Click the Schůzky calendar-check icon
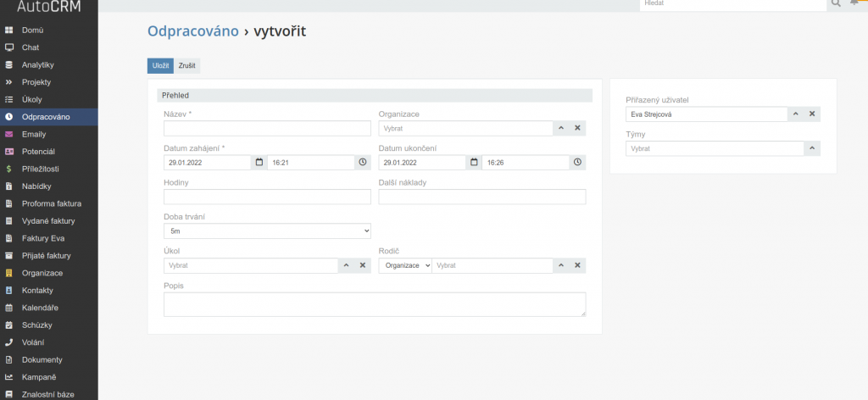 coord(8,325)
